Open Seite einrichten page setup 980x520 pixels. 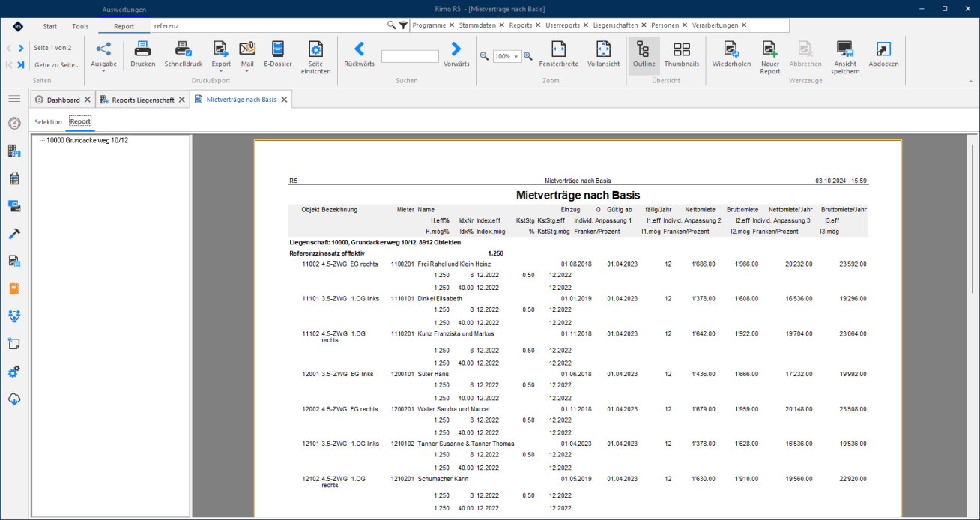tap(316, 57)
